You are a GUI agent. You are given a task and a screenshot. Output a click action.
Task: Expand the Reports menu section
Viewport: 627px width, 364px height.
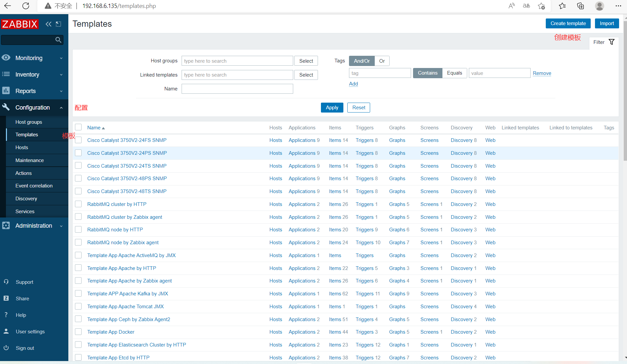click(34, 91)
